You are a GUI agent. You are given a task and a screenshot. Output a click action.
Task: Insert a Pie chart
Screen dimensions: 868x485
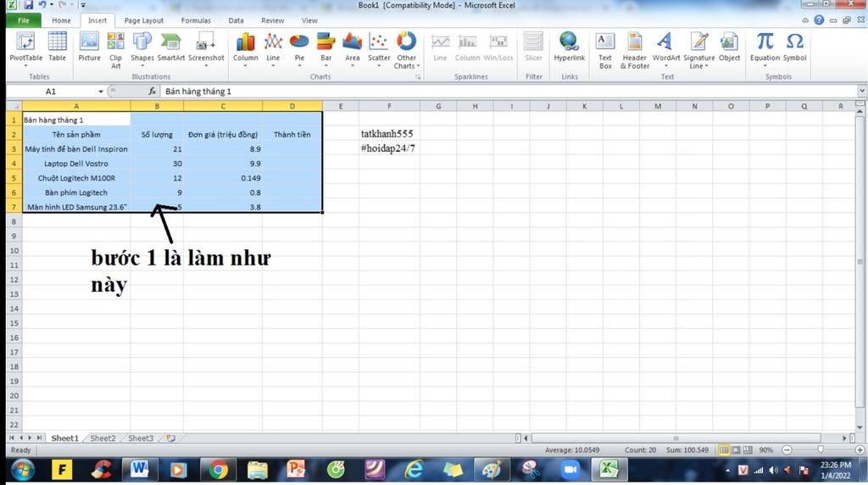[x=299, y=49]
